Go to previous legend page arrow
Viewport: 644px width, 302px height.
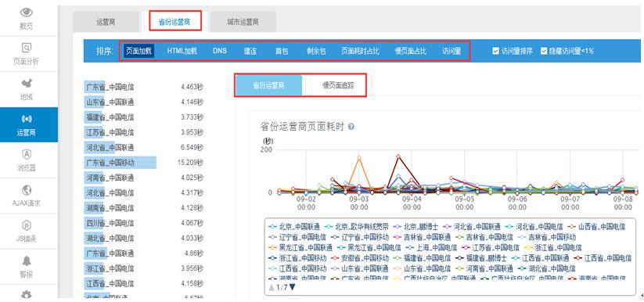(x=272, y=287)
